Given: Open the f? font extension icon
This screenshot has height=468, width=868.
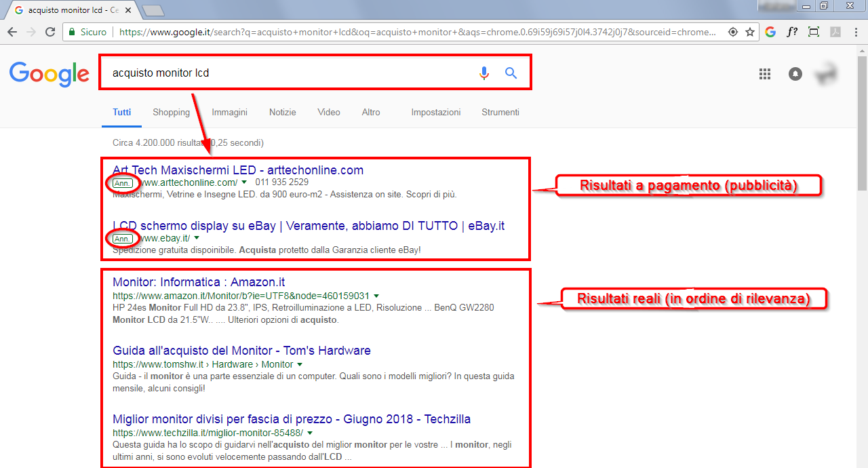Looking at the screenshot, I should pyautogui.click(x=792, y=32).
